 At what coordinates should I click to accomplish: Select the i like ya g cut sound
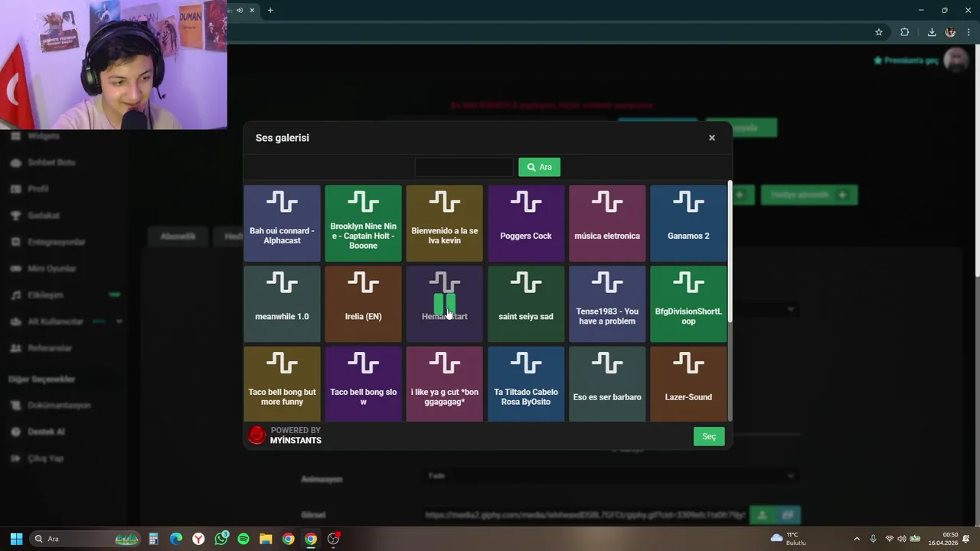pyautogui.click(x=444, y=384)
